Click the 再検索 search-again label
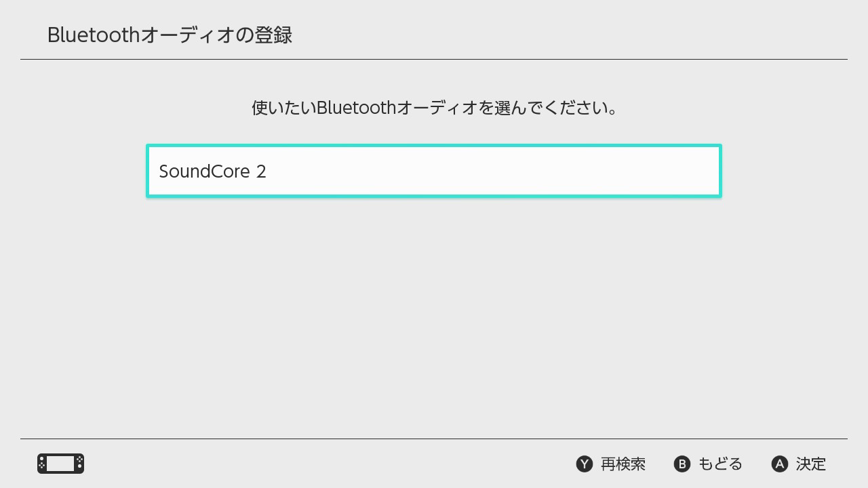Screen dimensions: 868x488 point(623,464)
